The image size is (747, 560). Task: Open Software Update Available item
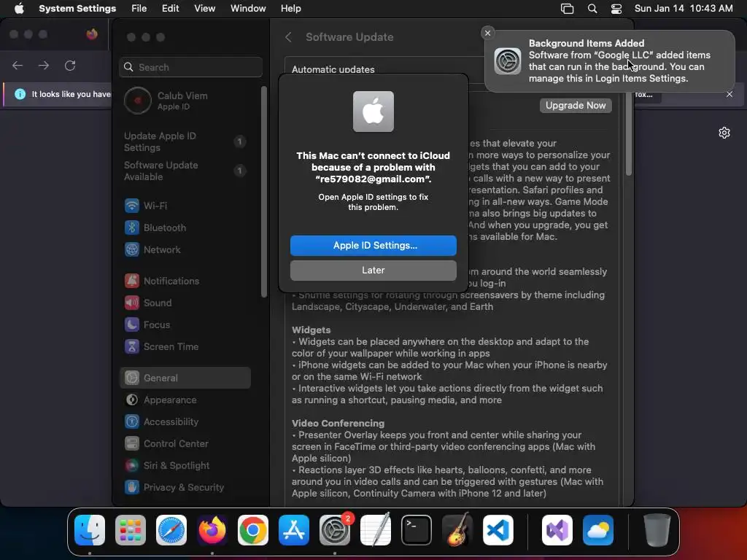point(185,171)
